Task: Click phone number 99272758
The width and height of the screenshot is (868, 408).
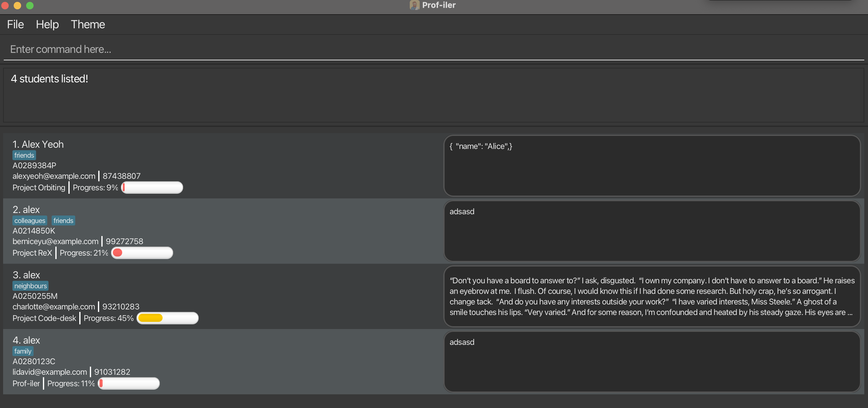Action: pos(125,241)
